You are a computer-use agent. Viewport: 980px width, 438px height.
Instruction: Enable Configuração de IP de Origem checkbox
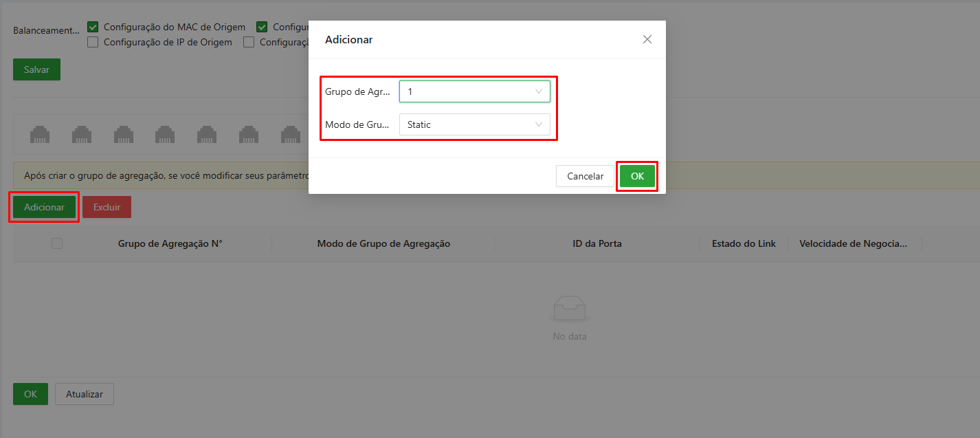[93, 43]
